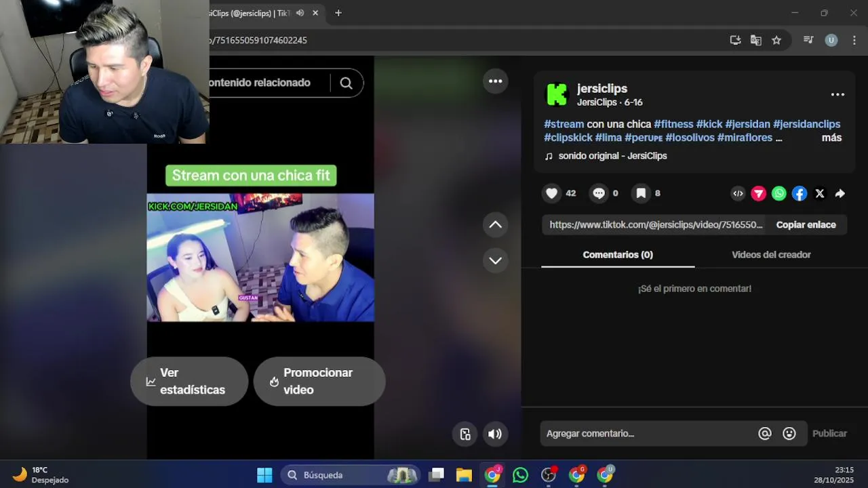This screenshot has width=868, height=488.
Task: Open the post's more options ellipsis
Action: (837, 95)
